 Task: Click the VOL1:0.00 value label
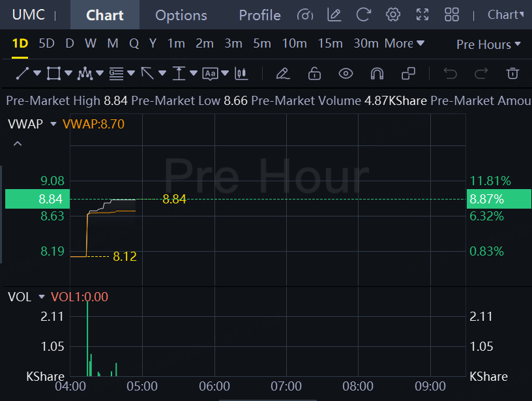(80, 297)
